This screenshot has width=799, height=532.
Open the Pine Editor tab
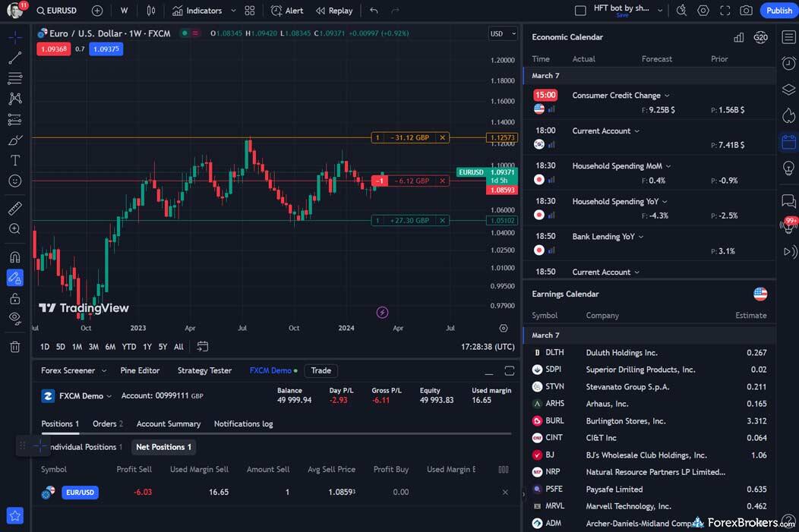pyautogui.click(x=140, y=370)
